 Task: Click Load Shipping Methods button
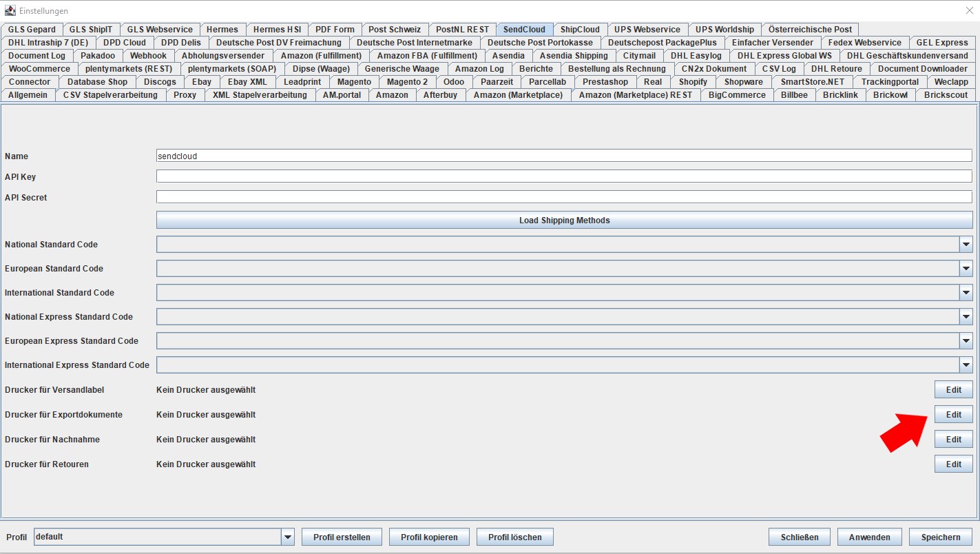point(564,220)
